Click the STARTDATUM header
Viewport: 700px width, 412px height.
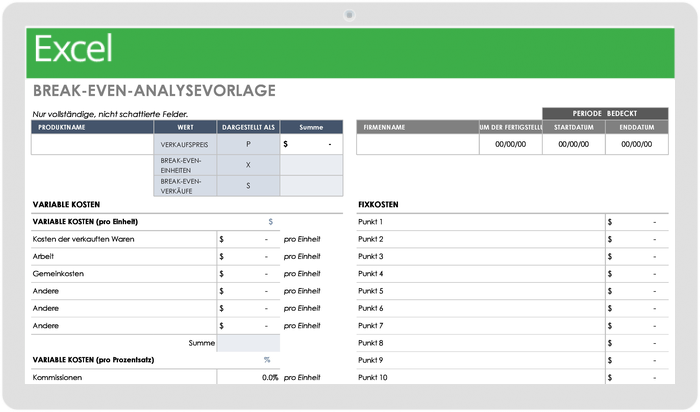574,127
